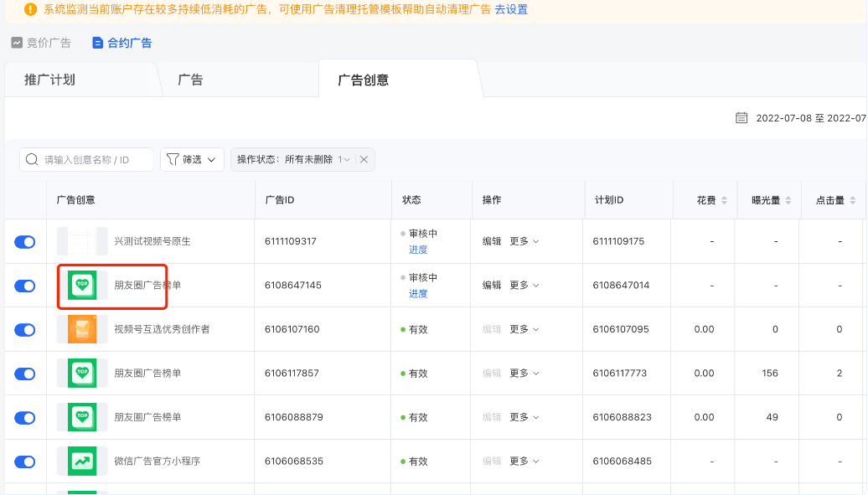Select the 微信广告官方小程序 chart thumbnail icon
This screenshot has width=868, height=495.
(80, 461)
